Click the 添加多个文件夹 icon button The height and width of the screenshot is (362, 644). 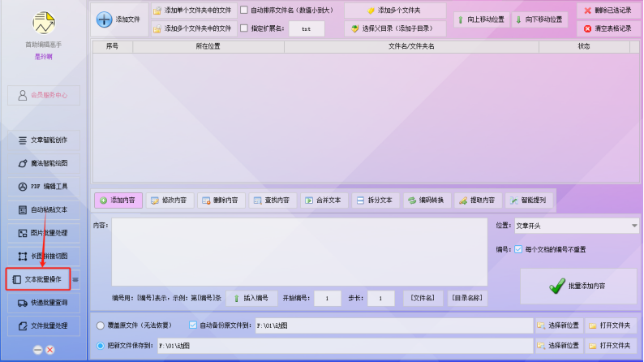395,11
